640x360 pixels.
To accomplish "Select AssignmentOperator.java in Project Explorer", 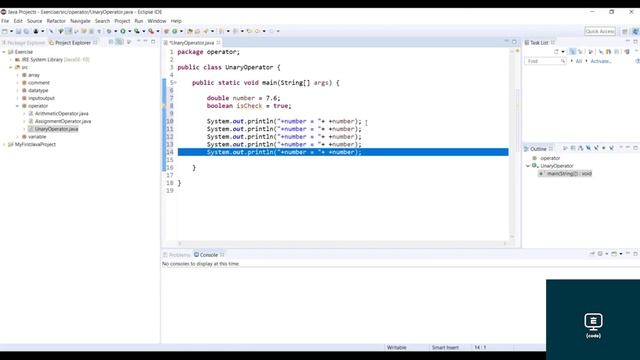I will coord(63,121).
